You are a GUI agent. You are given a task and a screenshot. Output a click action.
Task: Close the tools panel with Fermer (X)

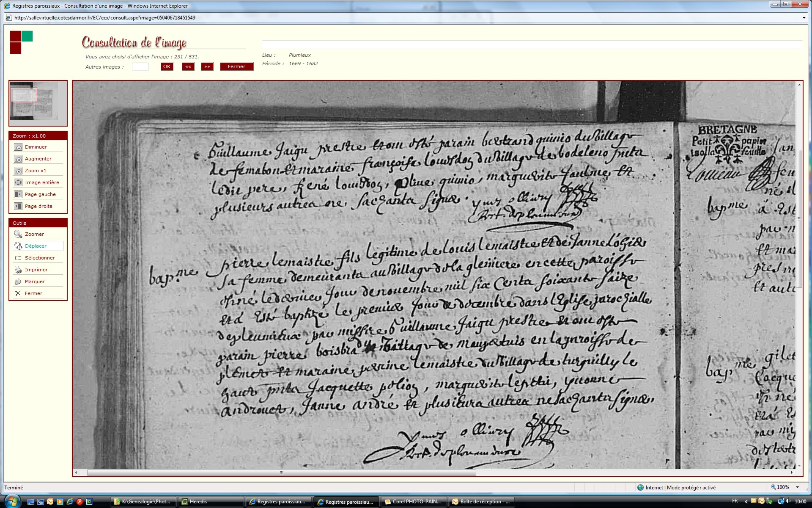click(18, 293)
